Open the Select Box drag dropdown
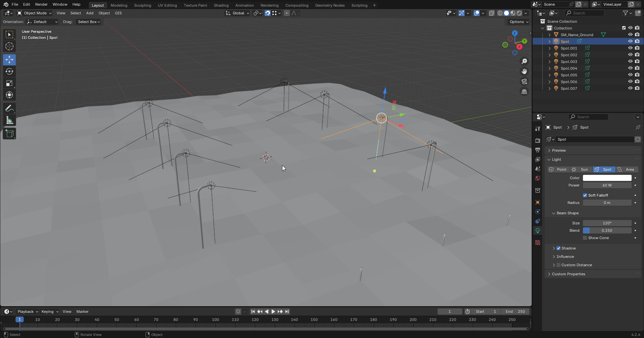Viewport: 644px width, 338px height. click(89, 22)
